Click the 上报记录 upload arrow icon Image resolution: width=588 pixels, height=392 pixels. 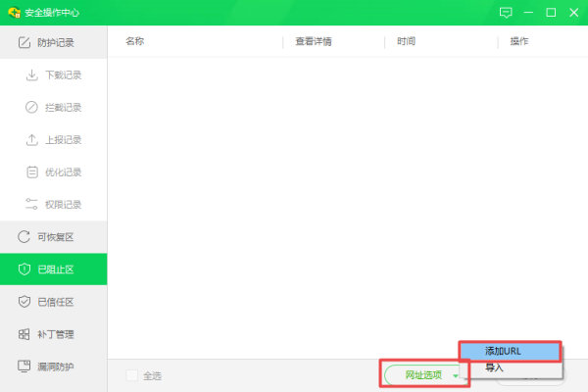coord(32,139)
